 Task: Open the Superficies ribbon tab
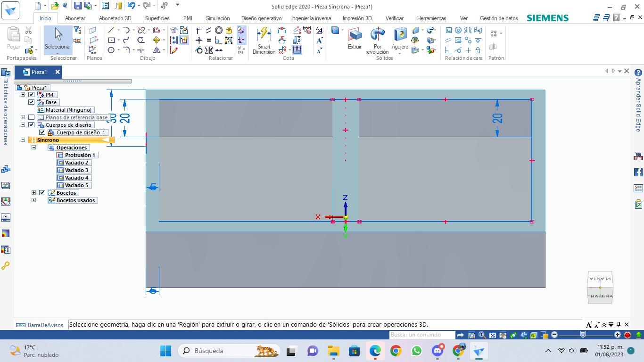click(x=157, y=18)
